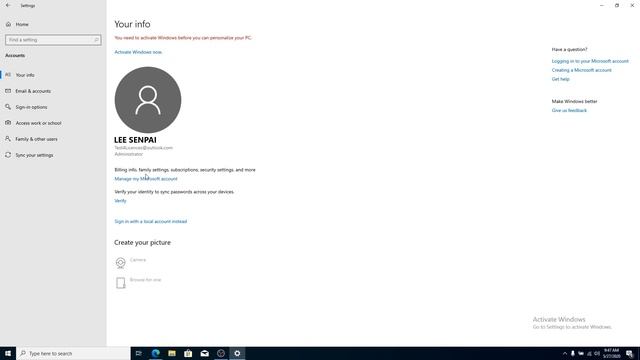Click the Your info page heading

(132, 24)
